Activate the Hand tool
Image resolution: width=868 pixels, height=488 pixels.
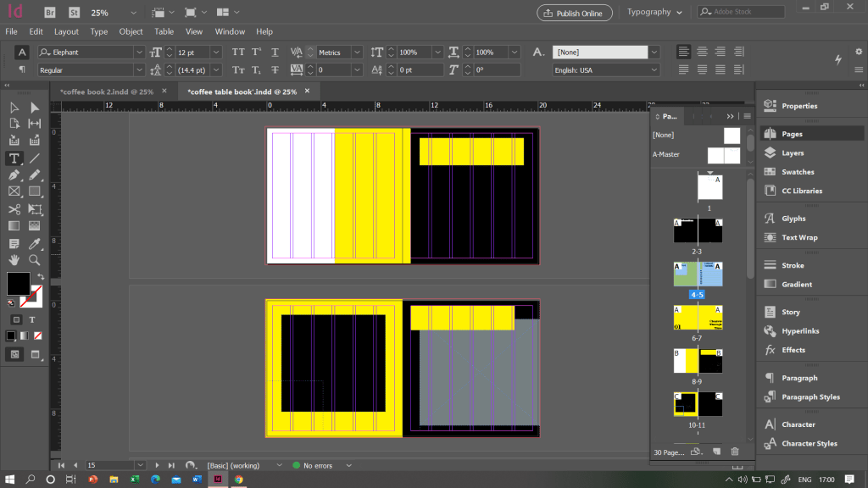point(14,260)
